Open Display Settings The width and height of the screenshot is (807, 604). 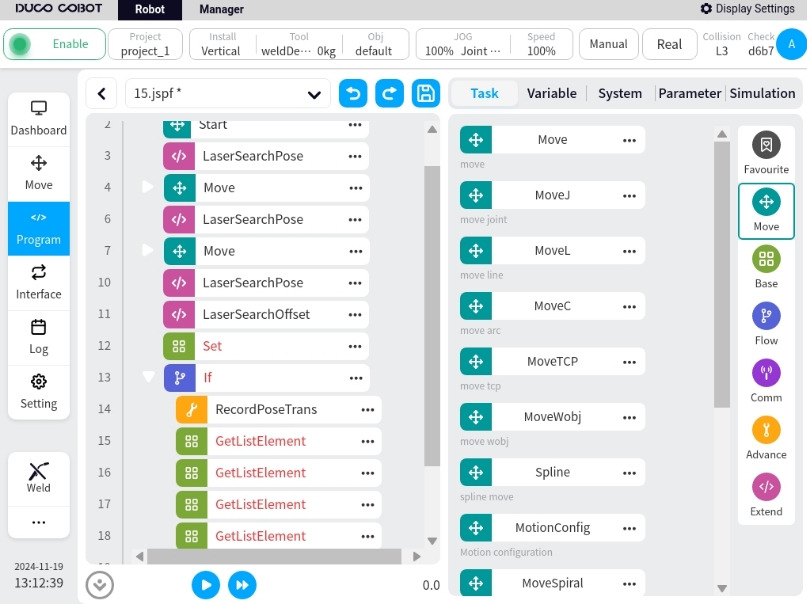coord(747,9)
